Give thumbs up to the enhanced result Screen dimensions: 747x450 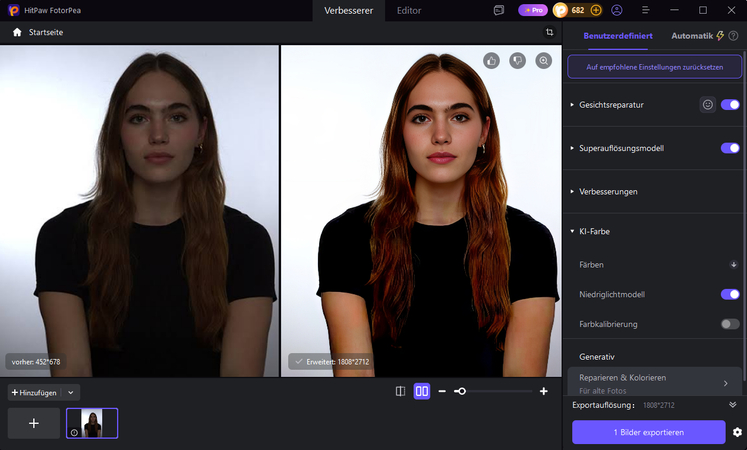pyautogui.click(x=492, y=60)
